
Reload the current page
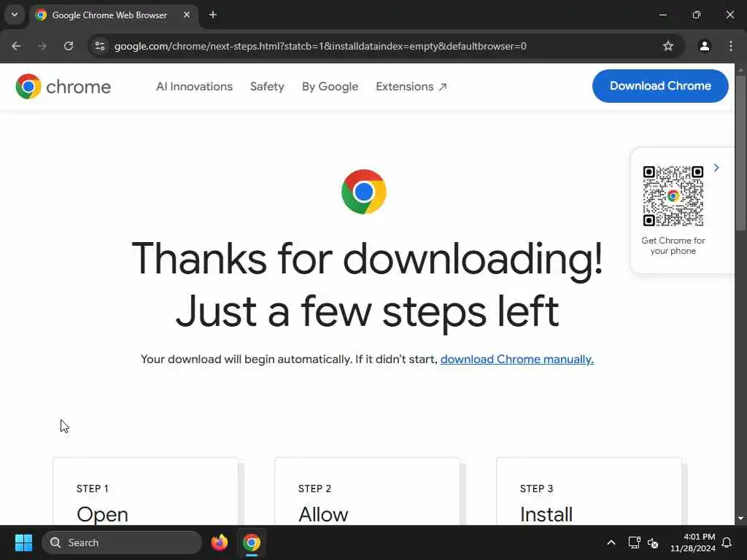coord(69,46)
